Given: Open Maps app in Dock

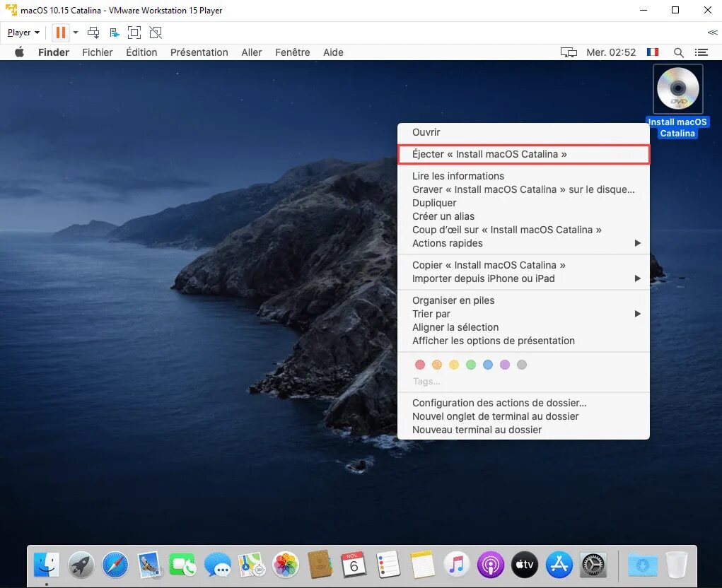Looking at the screenshot, I should tap(252, 564).
